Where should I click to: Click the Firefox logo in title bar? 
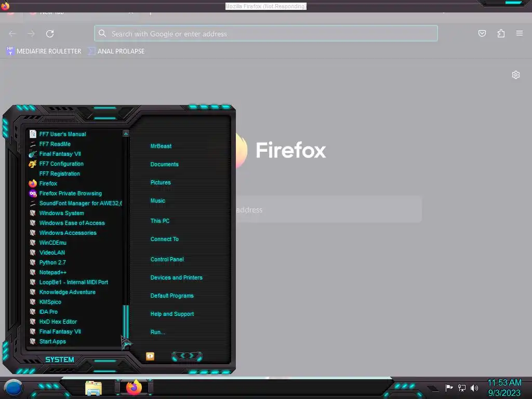5,6
